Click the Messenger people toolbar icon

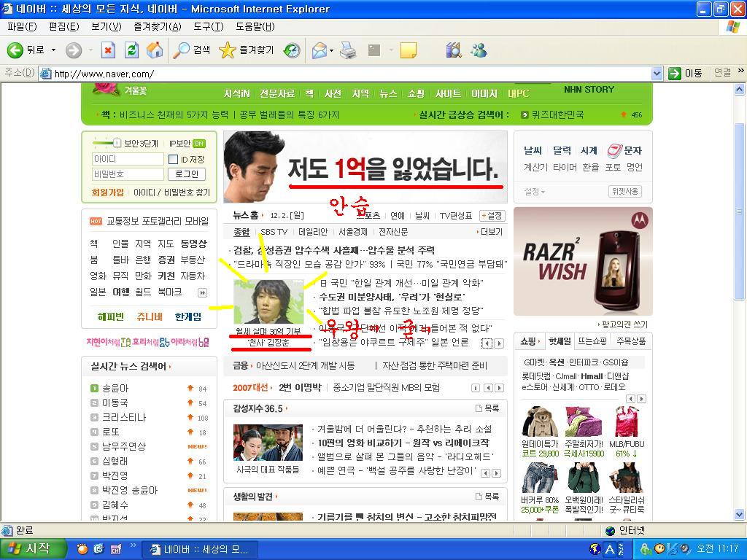pos(479,50)
